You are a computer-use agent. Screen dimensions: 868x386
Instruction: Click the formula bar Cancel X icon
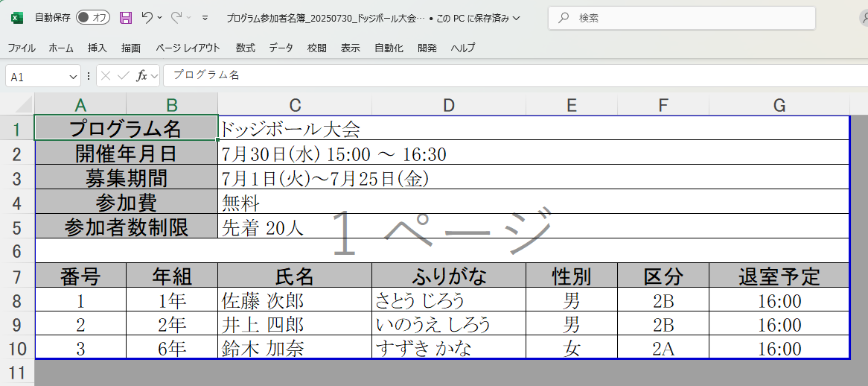coord(106,76)
